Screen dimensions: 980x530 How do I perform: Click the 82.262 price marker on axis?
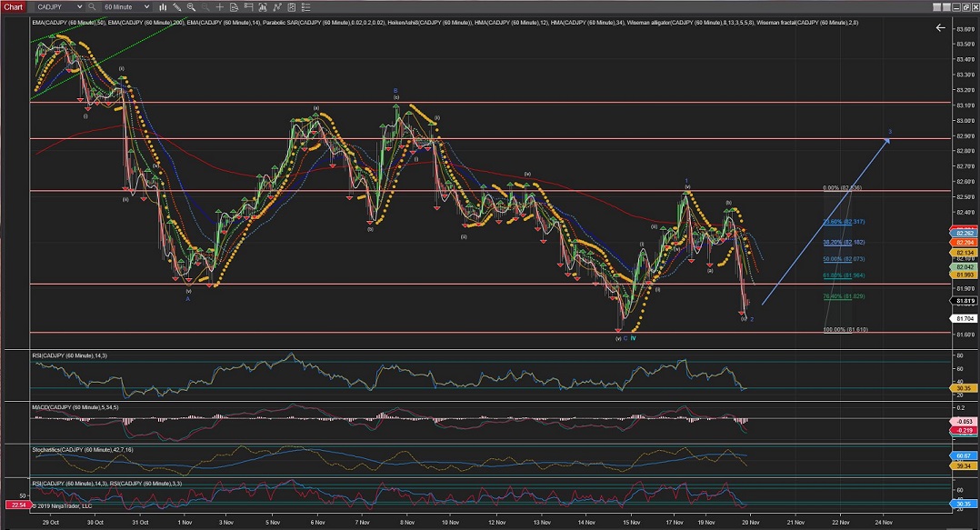coord(965,233)
